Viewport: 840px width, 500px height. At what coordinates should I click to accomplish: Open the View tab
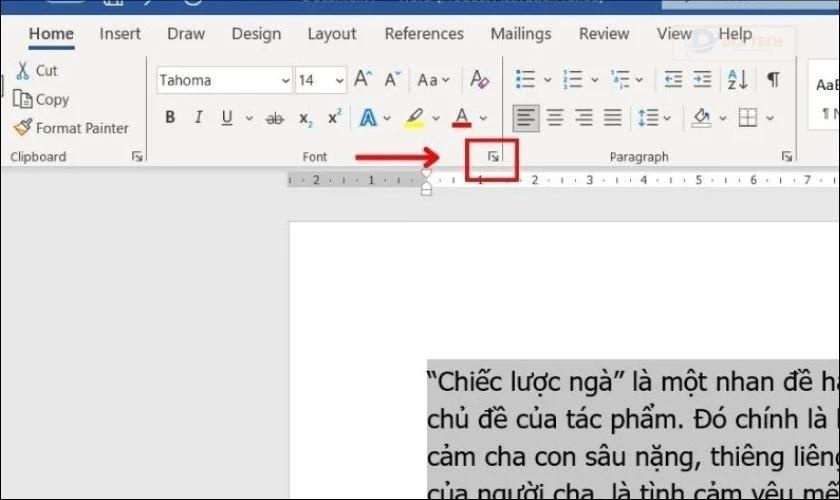tap(674, 34)
